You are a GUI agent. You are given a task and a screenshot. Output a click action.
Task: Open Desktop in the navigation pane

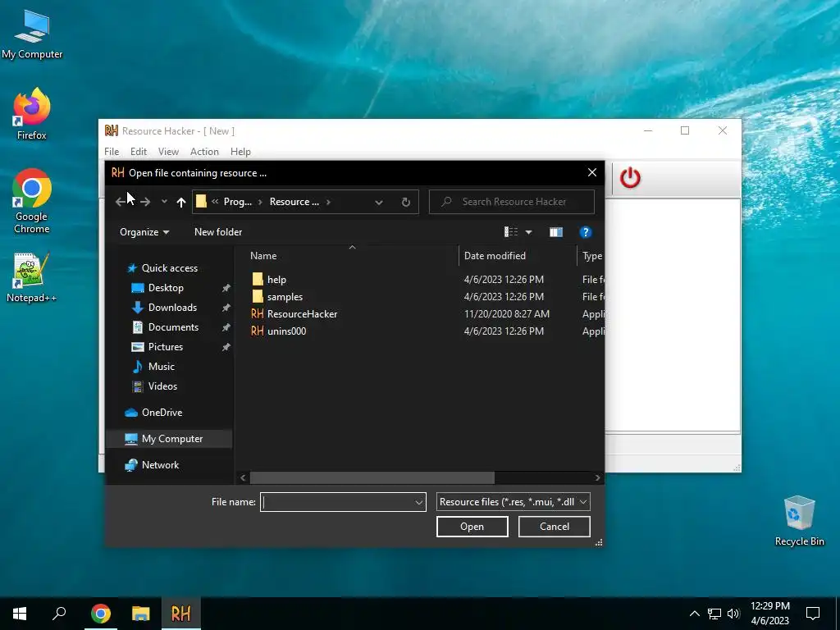[x=166, y=288]
